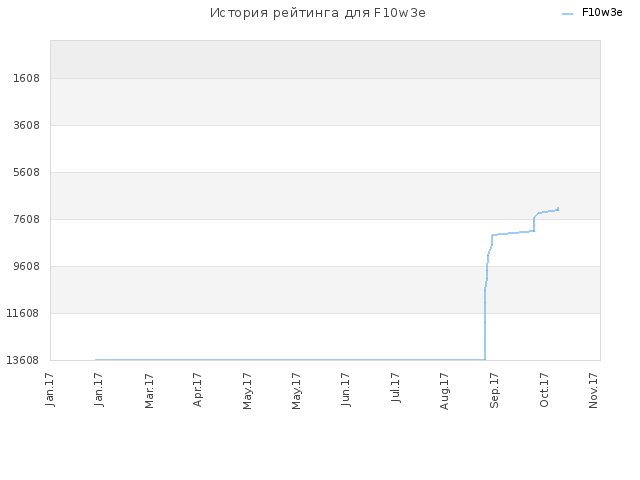
Task: Click the last data point of rating line
Action: coord(558,209)
